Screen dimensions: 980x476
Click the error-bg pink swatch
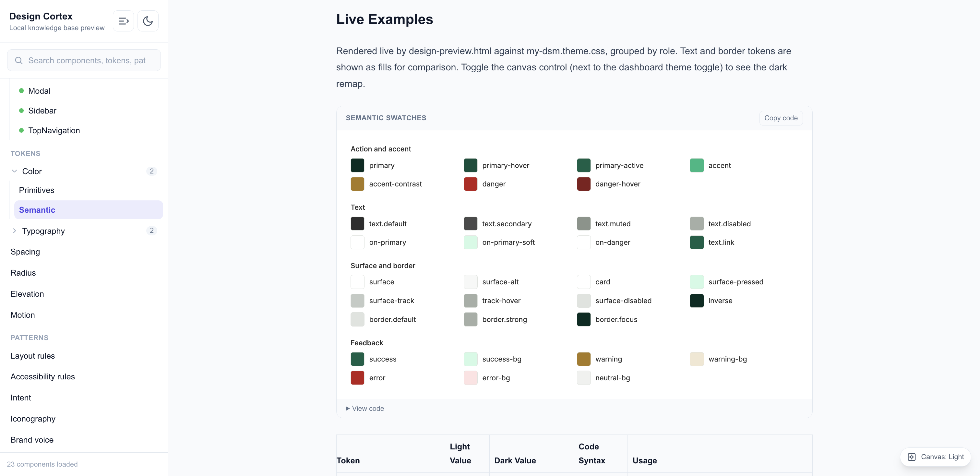[471, 378]
